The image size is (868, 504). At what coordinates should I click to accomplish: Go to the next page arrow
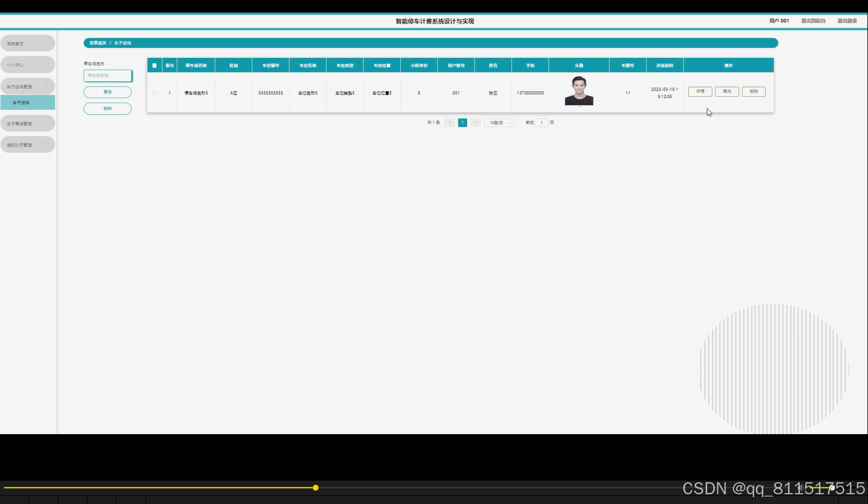475,123
